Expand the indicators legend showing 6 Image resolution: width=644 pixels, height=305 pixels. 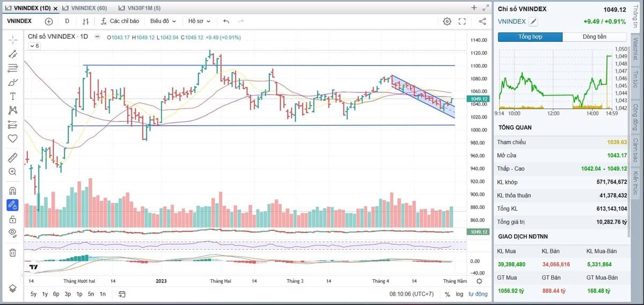(34, 46)
